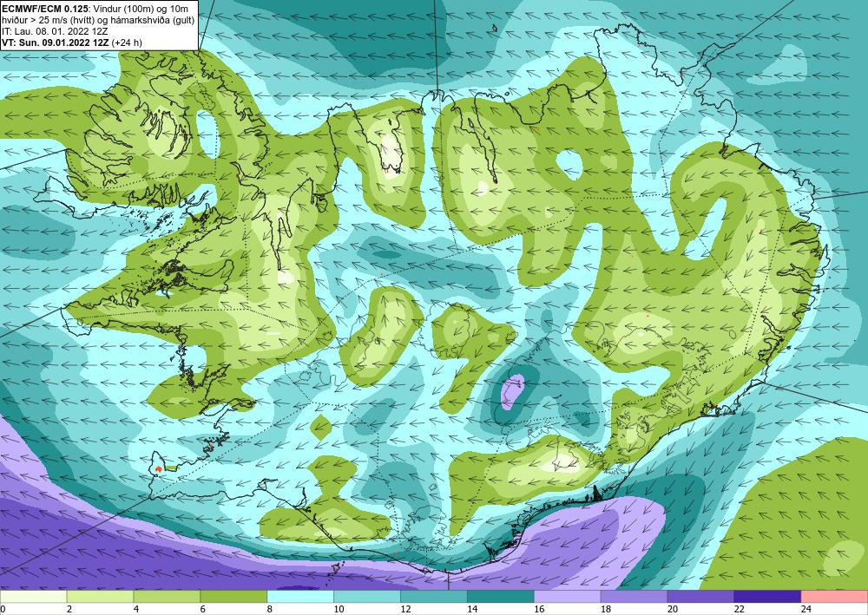This screenshot has height=615, width=868.
Task: Click the legend scale label "8"
Action: (270, 609)
